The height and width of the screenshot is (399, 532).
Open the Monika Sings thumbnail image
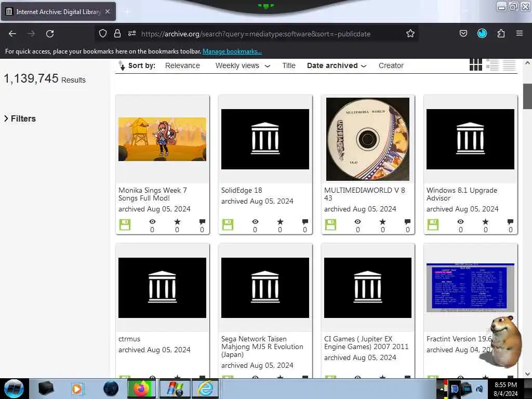162,139
